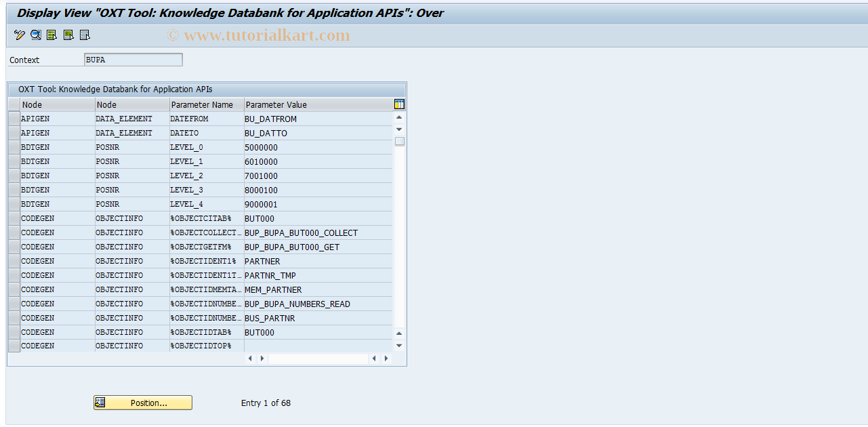Click the Select Block toolbar icon
Viewport: 868px width, 427px height.
[x=68, y=35]
